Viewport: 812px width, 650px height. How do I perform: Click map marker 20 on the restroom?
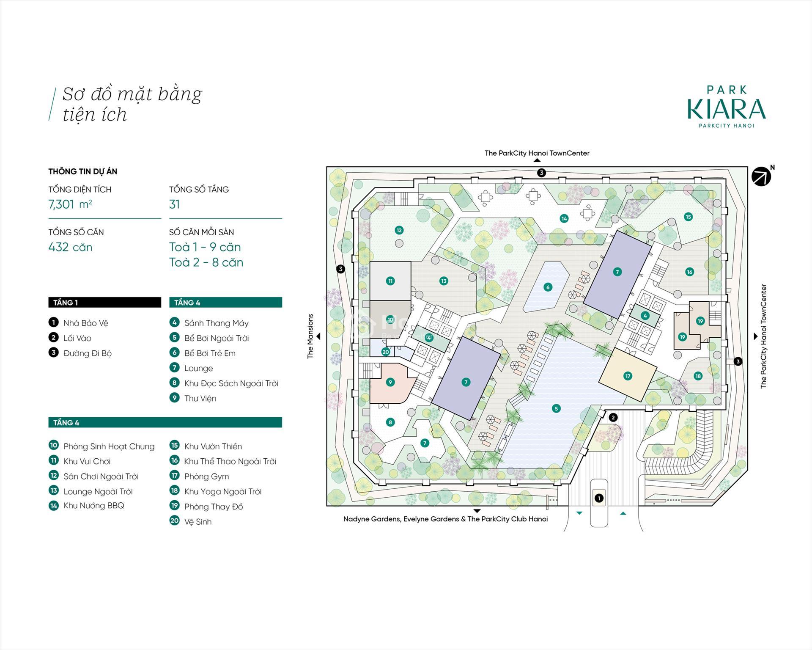point(385,352)
